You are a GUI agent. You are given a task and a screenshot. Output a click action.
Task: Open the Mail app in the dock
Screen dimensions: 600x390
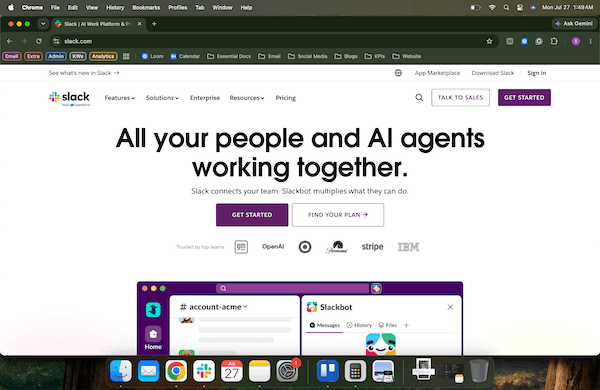click(x=148, y=371)
